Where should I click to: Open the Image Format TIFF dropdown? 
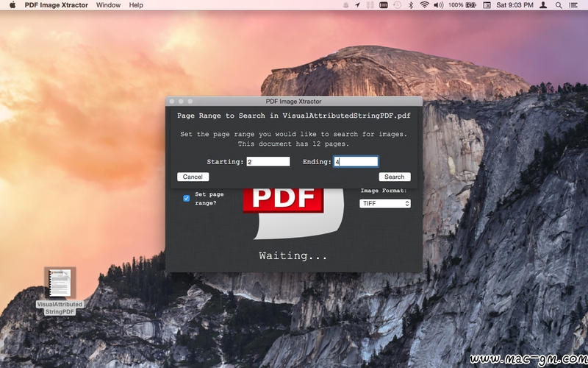(x=385, y=204)
